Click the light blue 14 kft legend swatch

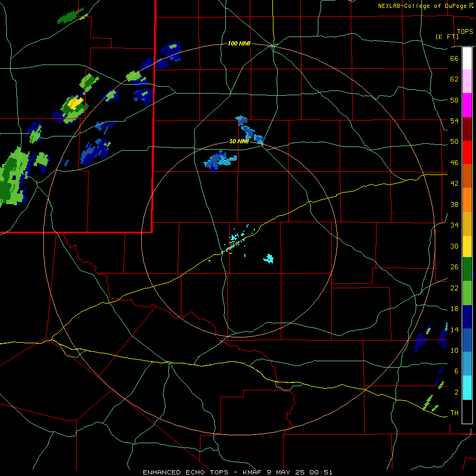467,364
